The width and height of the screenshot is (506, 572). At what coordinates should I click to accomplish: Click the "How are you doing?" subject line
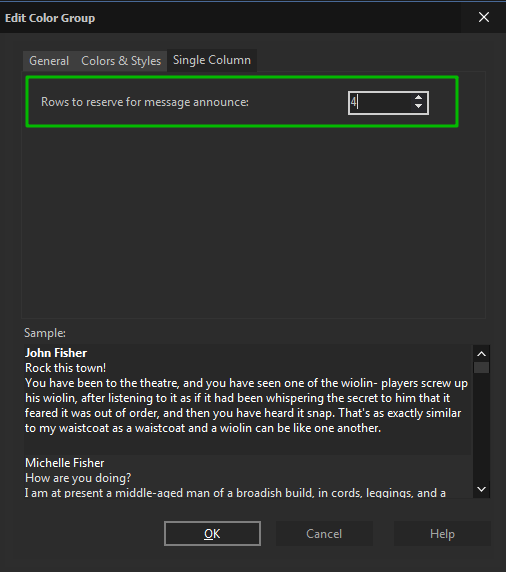(78, 478)
